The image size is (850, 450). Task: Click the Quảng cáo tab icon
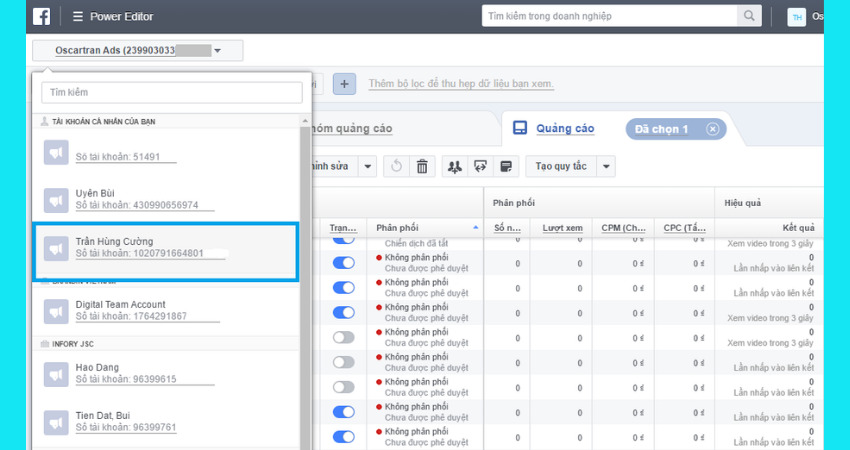pos(520,128)
